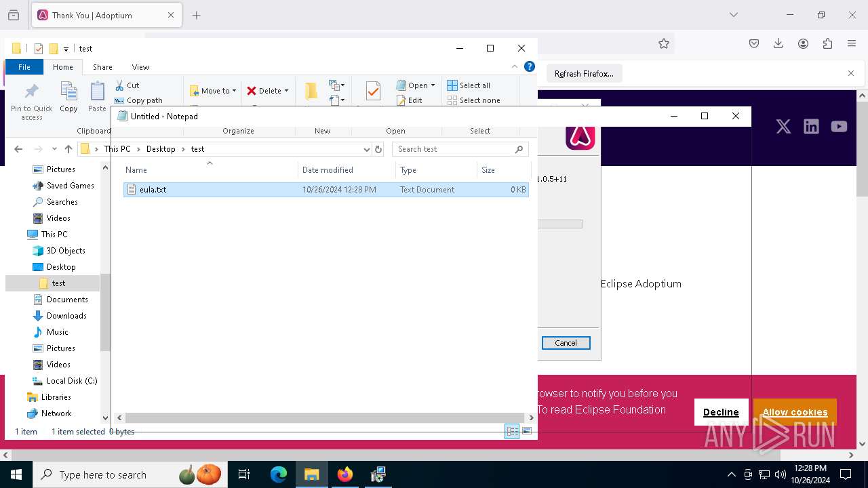Click the Paste icon in ribbon
868x488 pixels.
pyautogui.click(x=97, y=96)
